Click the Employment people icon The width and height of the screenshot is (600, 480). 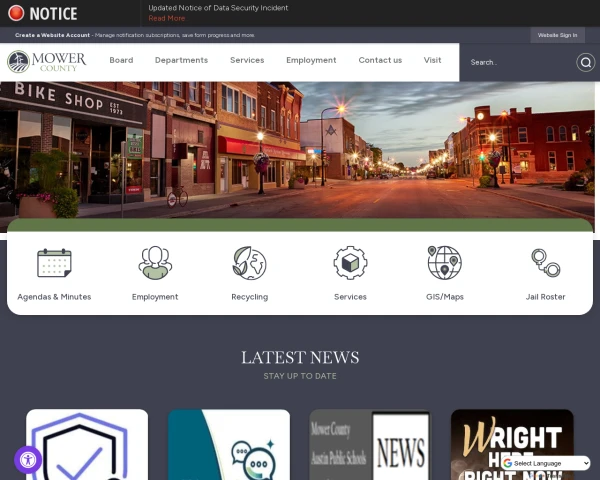tap(155, 263)
